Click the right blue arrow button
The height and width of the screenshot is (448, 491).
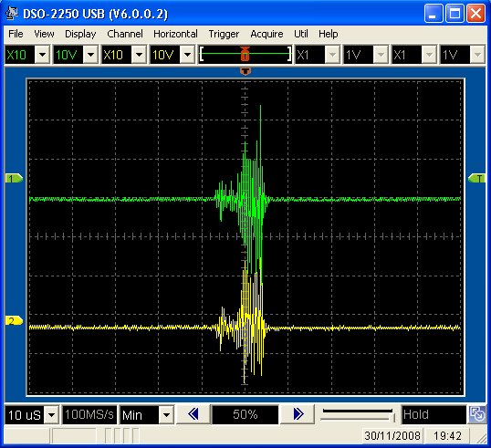(298, 414)
